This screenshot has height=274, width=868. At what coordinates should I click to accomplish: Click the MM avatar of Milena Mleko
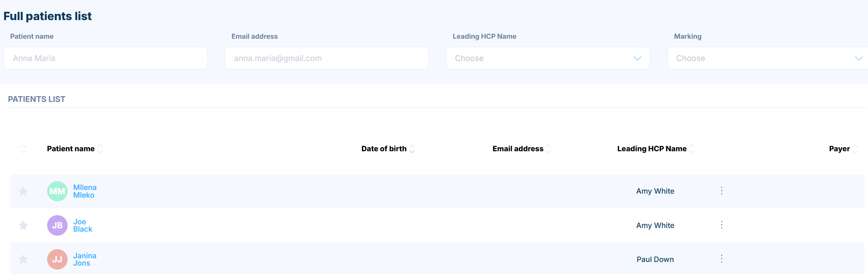(57, 191)
